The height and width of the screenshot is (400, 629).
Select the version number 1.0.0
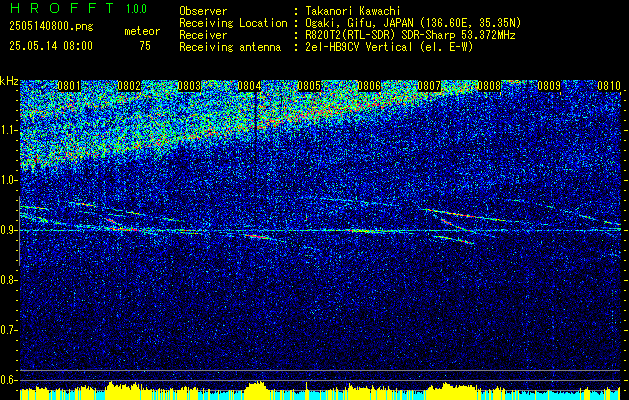click(x=136, y=9)
